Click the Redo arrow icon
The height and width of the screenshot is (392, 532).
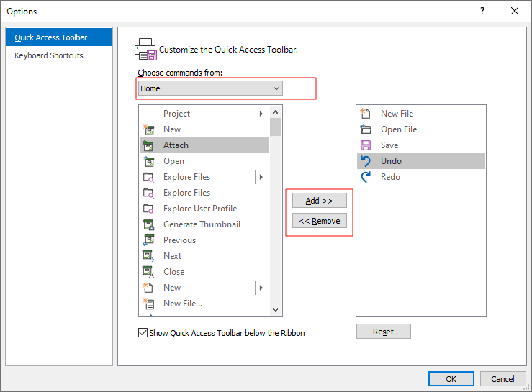[366, 177]
